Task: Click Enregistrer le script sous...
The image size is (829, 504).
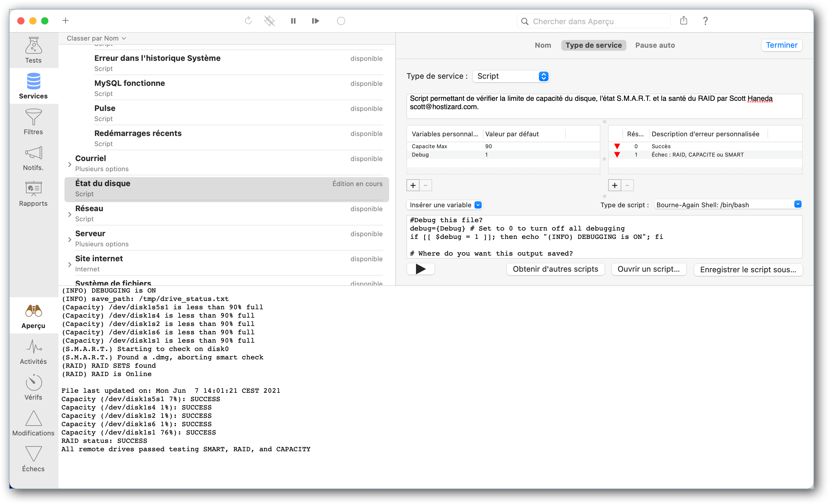Action: pos(748,269)
